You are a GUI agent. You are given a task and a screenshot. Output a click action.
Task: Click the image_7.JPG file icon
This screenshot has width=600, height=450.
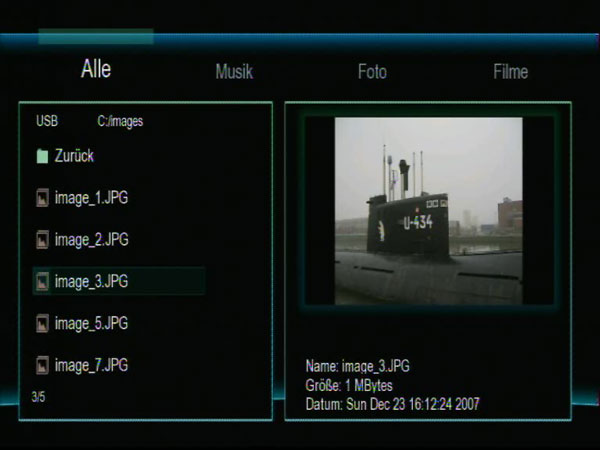42,365
